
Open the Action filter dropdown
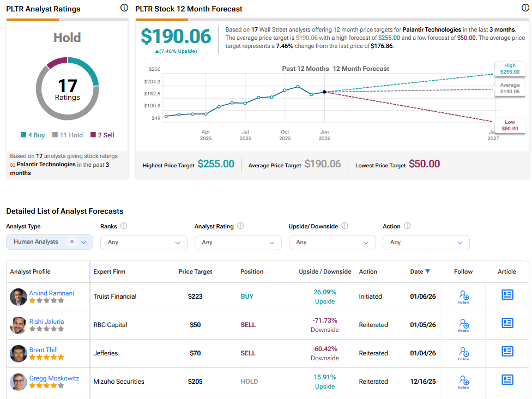(x=426, y=243)
